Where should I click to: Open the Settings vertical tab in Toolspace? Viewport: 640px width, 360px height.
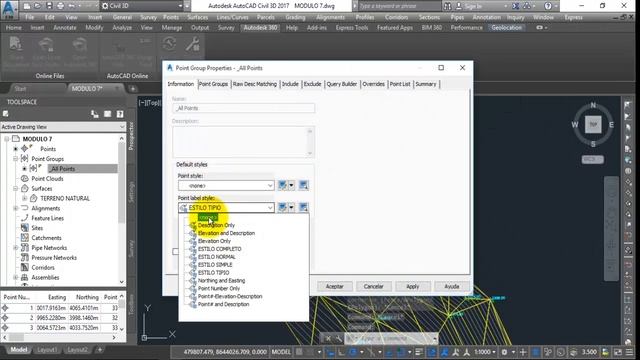point(131,192)
